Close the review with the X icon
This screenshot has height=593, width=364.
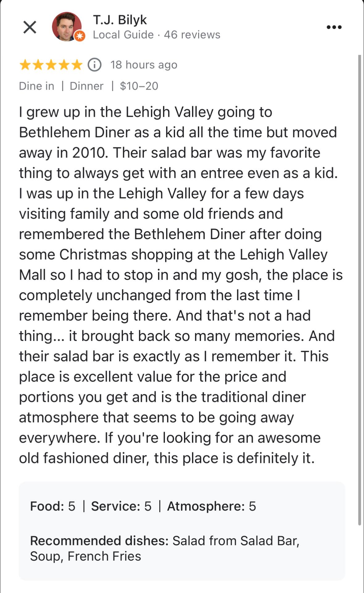pyautogui.click(x=30, y=27)
